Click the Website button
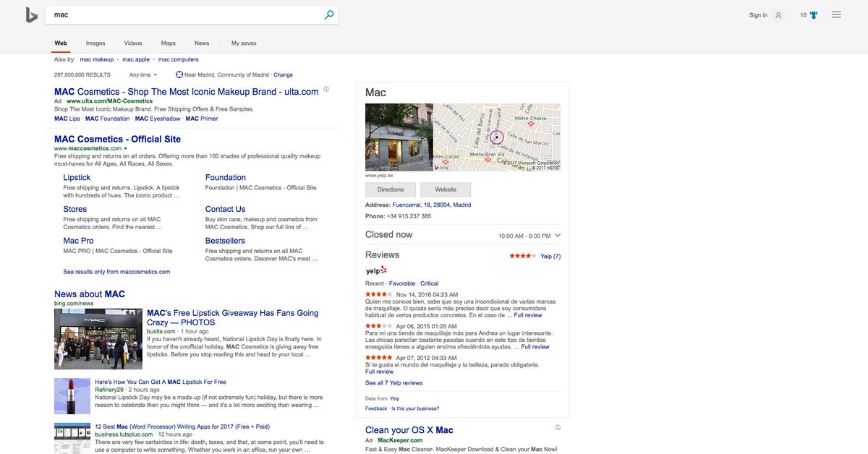The height and width of the screenshot is (454, 868). 446,189
